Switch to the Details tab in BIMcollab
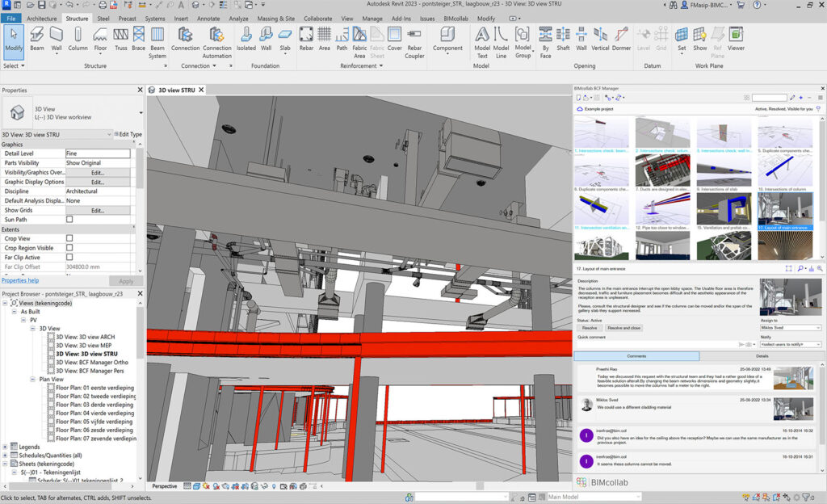 click(762, 356)
